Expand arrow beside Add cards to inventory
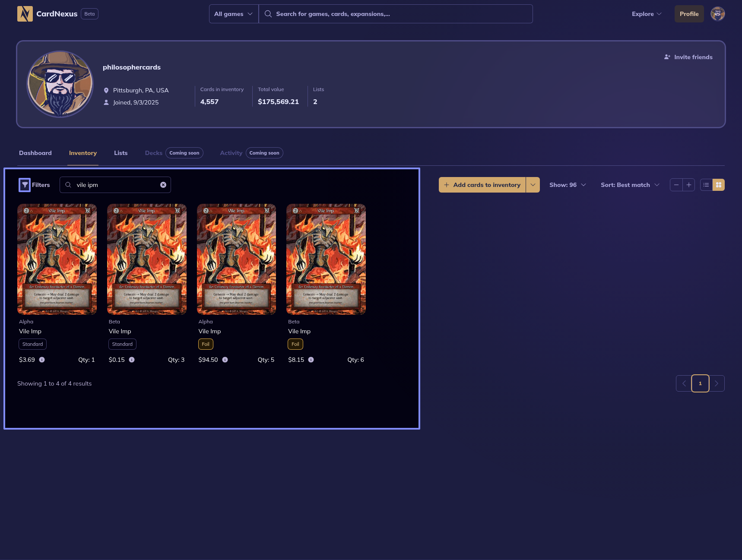The width and height of the screenshot is (742, 560). click(533, 185)
